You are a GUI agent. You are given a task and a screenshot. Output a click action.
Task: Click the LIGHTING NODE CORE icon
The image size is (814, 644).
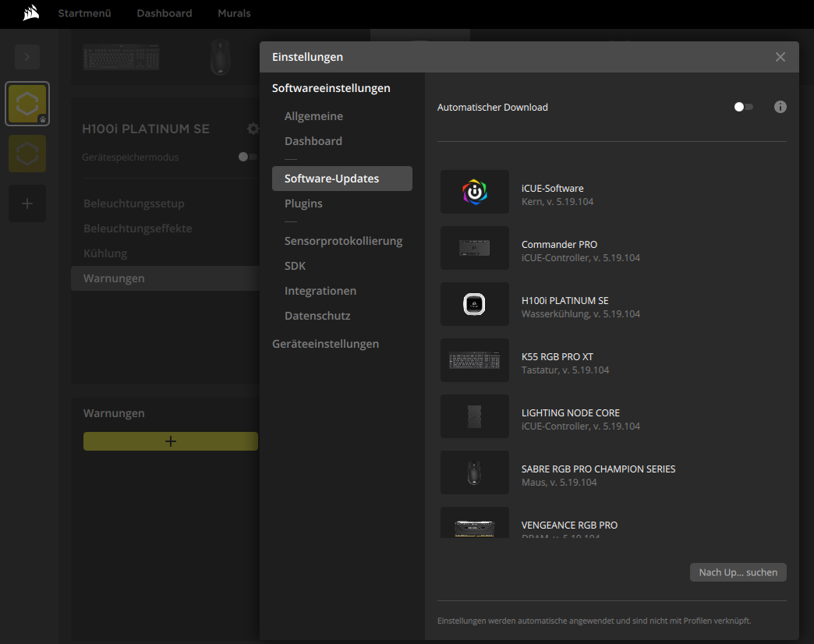coord(475,416)
